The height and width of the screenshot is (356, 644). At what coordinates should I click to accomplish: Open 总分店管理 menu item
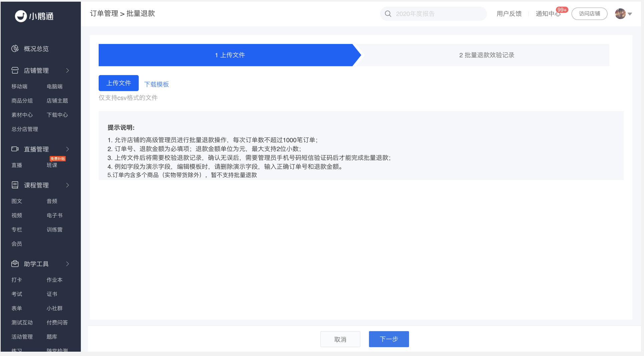pyautogui.click(x=25, y=129)
